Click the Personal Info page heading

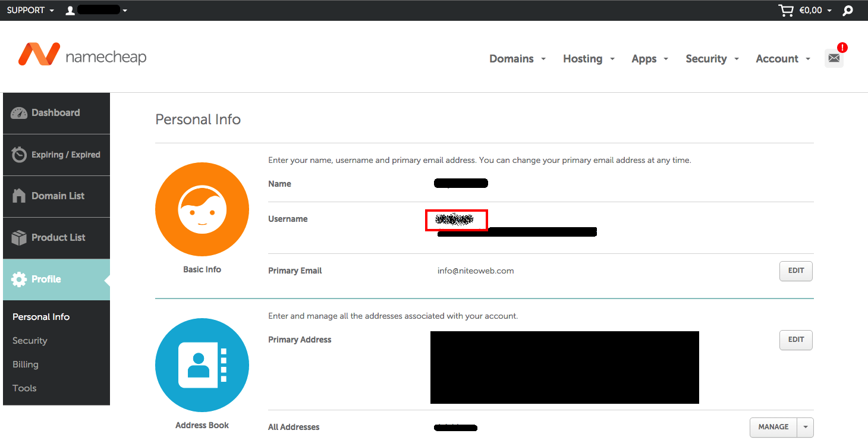[198, 119]
